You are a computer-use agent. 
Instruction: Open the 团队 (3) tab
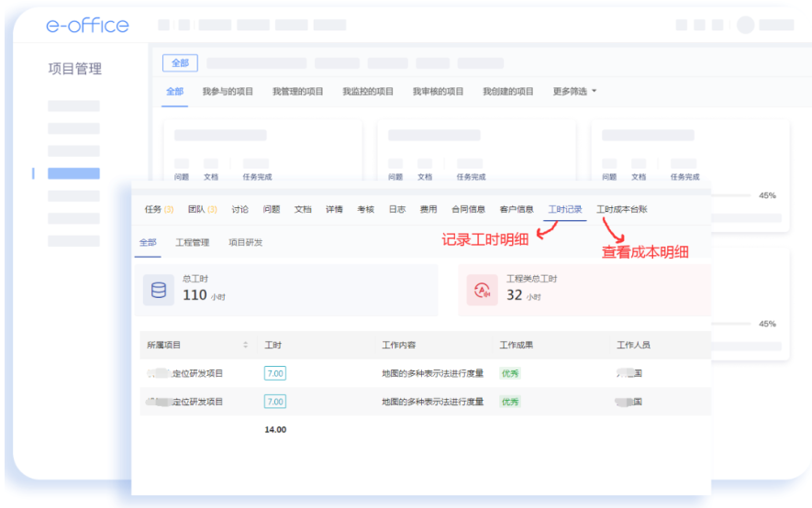[202, 209]
